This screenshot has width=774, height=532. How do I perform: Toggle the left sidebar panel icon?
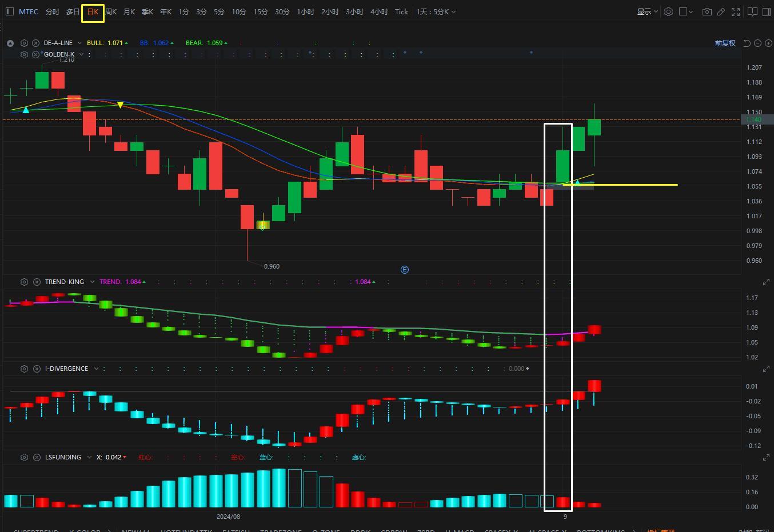[x=9, y=11]
